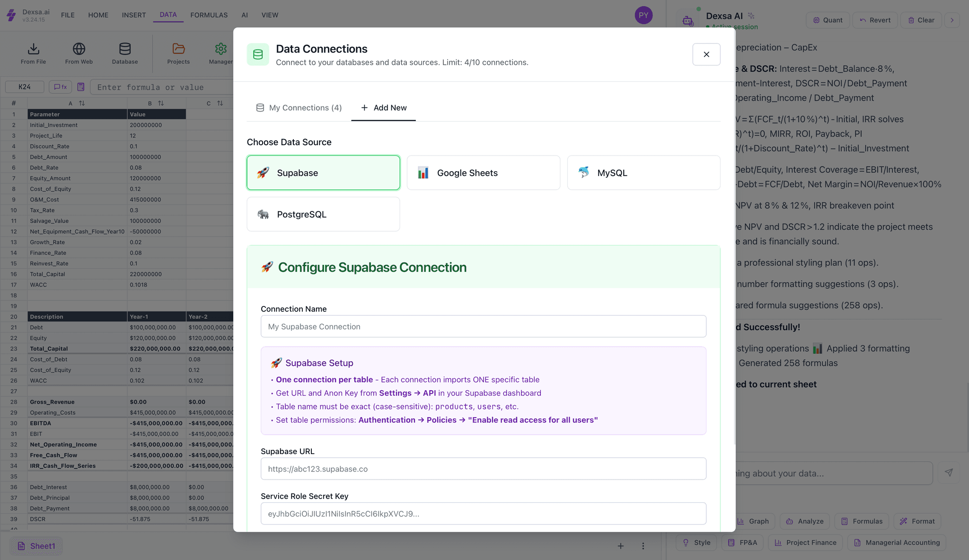This screenshot has height=560, width=969.
Task: Toggle sort arrows on column B
Action: tap(161, 103)
